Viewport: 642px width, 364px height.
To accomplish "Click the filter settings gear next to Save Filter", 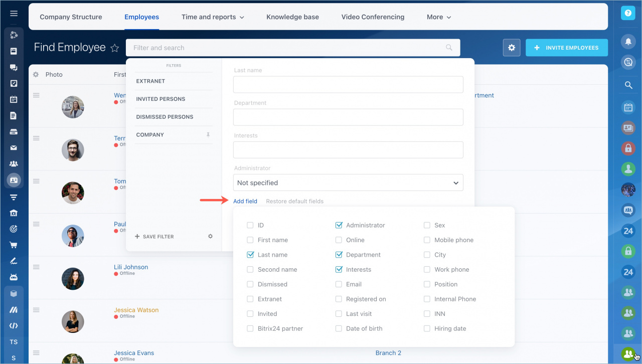I will [x=210, y=236].
